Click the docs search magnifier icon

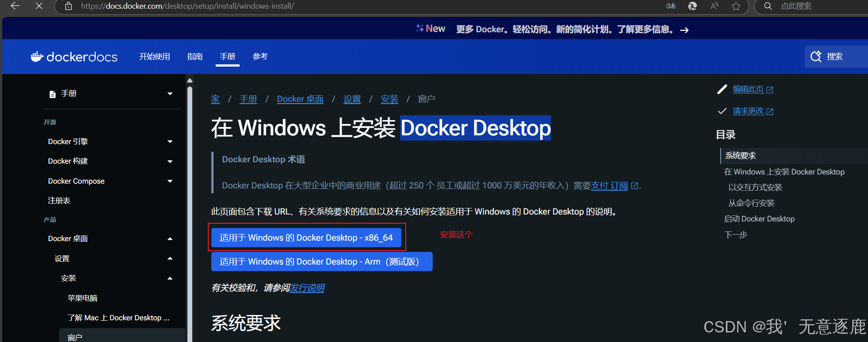tap(816, 57)
